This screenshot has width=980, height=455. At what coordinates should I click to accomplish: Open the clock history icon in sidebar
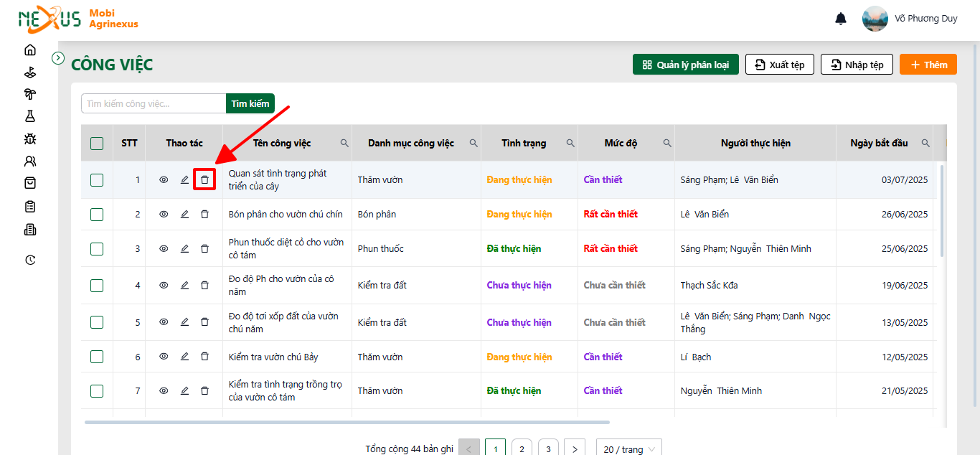point(29,260)
